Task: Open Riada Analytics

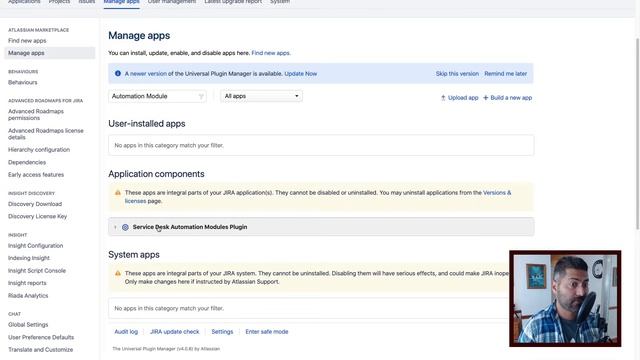Action: click(x=28, y=296)
